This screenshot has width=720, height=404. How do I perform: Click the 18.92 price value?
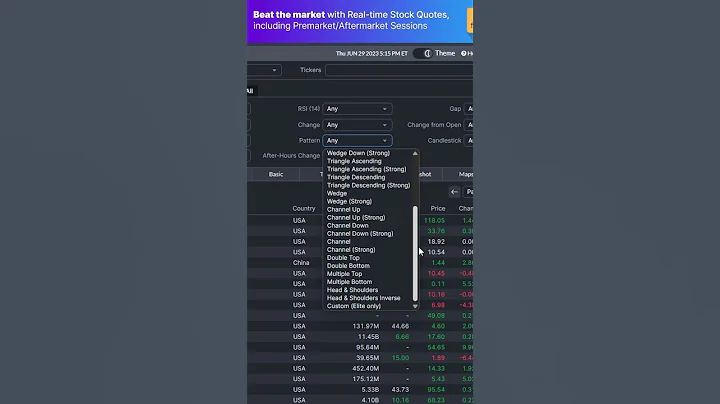click(436, 241)
